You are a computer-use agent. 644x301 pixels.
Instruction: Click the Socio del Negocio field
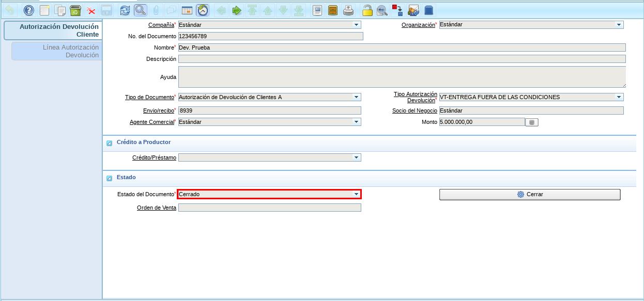(x=531, y=110)
